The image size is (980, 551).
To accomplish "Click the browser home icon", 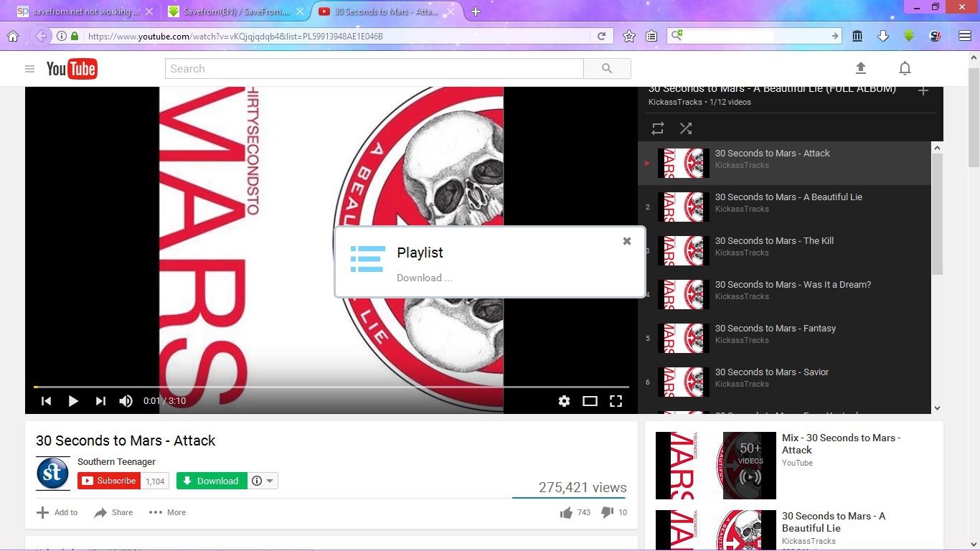I will point(13,36).
